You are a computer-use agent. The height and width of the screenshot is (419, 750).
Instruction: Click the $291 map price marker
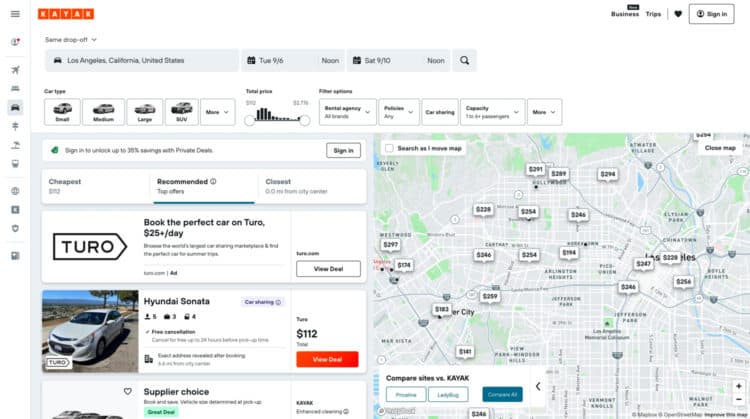click(536, 169)
